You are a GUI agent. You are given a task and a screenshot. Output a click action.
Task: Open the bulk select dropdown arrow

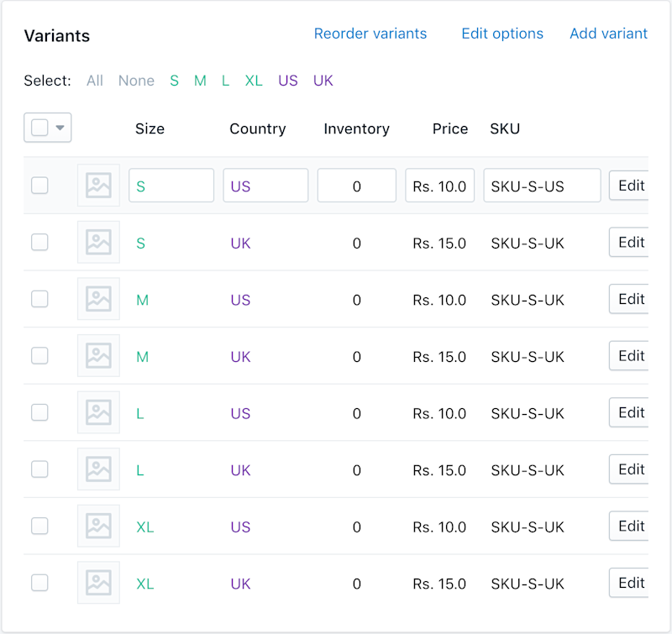pos(60,128)
